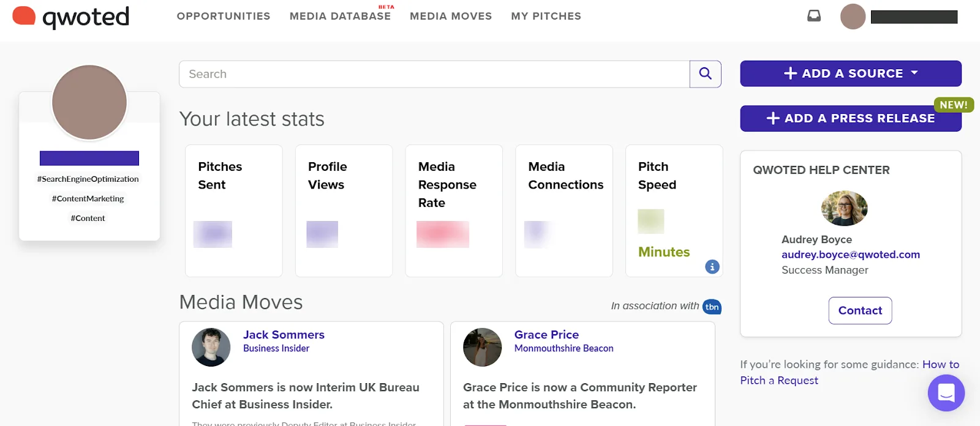
Task: Click the redacted username in header
Action: pyautogui.click(x=914, y=17)
